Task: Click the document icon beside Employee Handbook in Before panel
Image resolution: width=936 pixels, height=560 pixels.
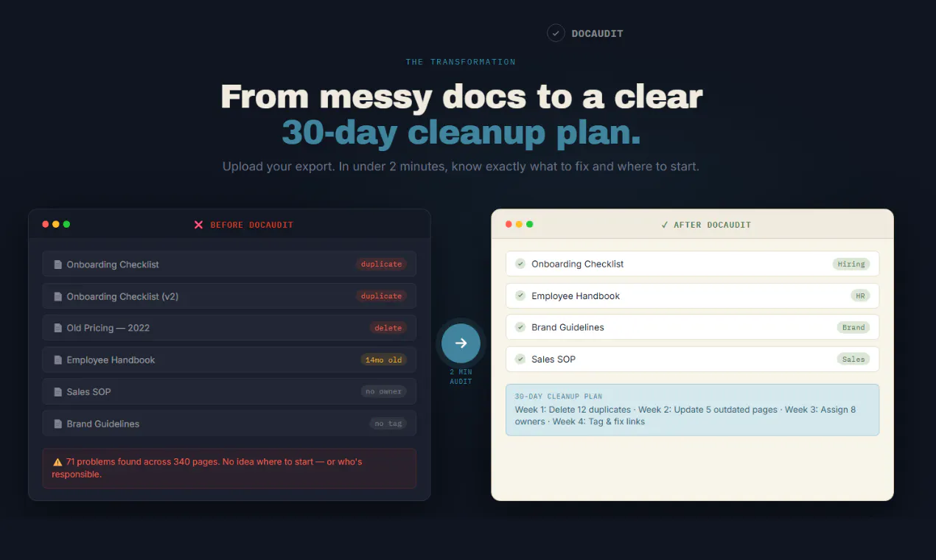Action: [x=58, y=360]
